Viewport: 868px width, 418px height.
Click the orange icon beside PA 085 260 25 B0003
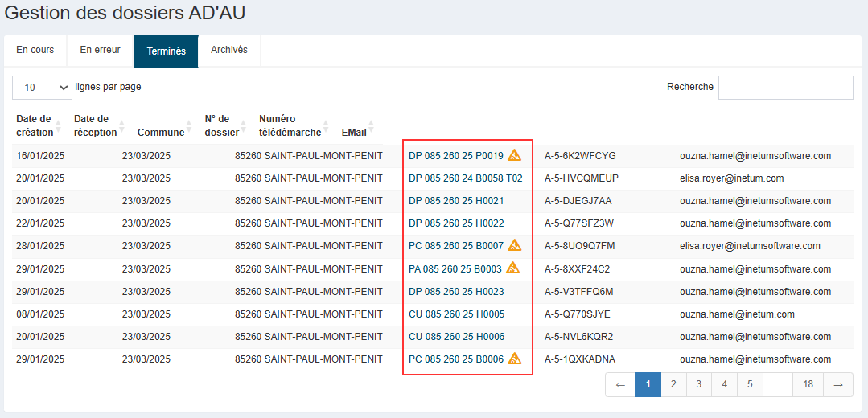(x=512, y=268)
